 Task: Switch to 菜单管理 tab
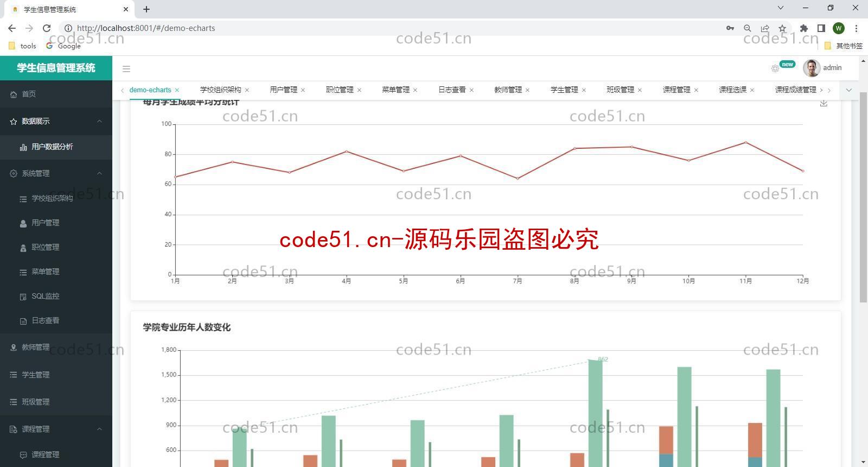[395, 90]
